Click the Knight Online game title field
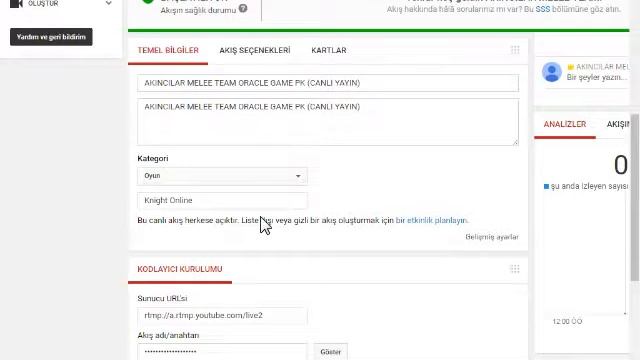 tap(222, 200)
